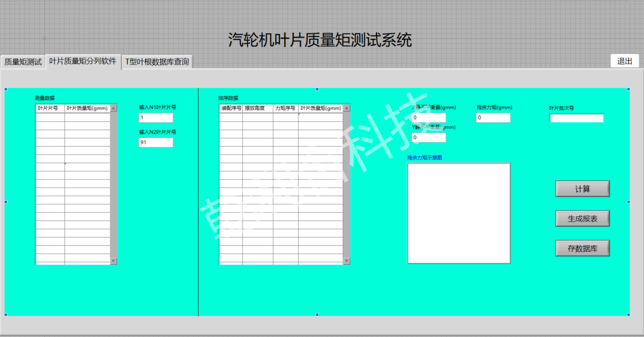The height and width of the screenshot is (337, 644).
Task: Click the 输入N2叶片片号 input field
Action: (x=156, y=142)
